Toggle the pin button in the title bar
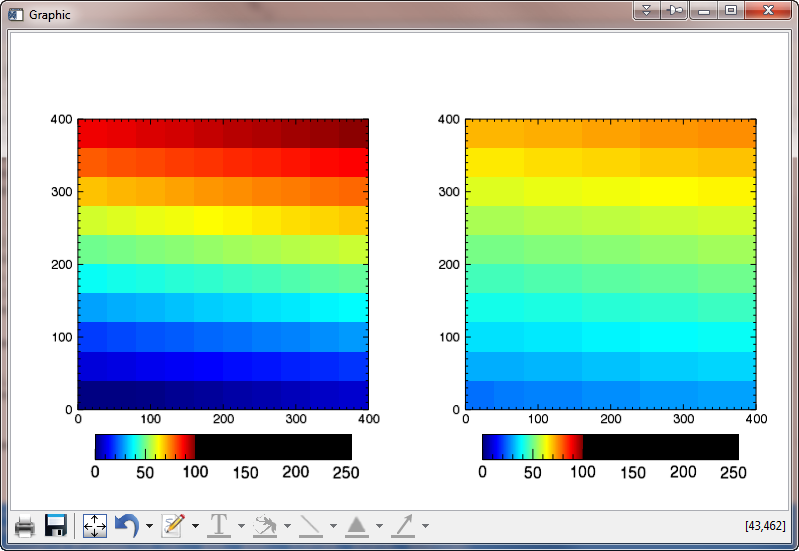The image size is (799, 551). coord(675,11)
